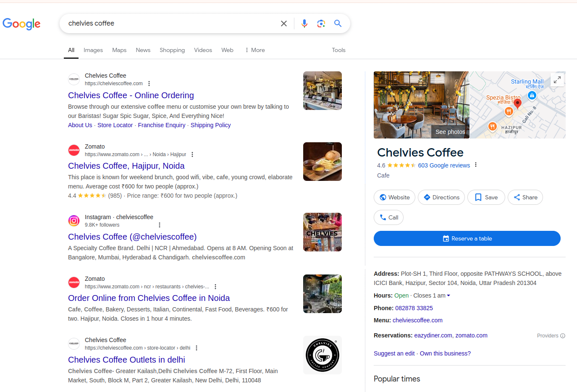Screen dimensions: 577x392
Task: Click the Reserve a table button
Action: point(467,238)
